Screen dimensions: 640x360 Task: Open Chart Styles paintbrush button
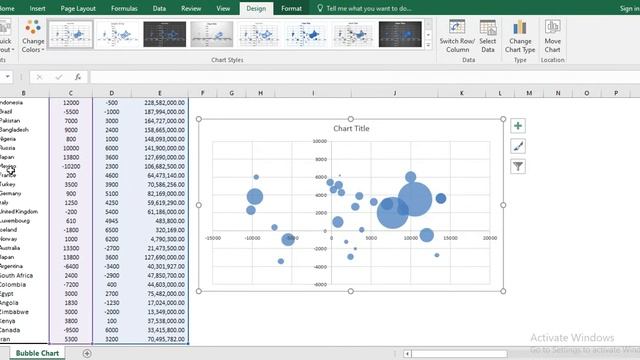coord(518,146)
